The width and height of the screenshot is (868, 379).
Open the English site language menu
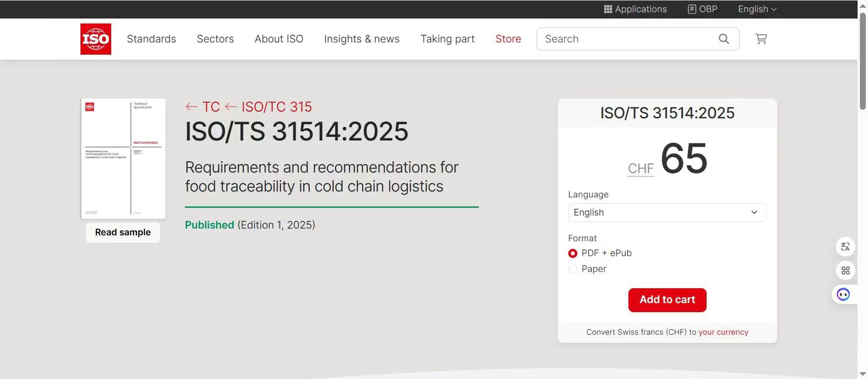(757, 9)
